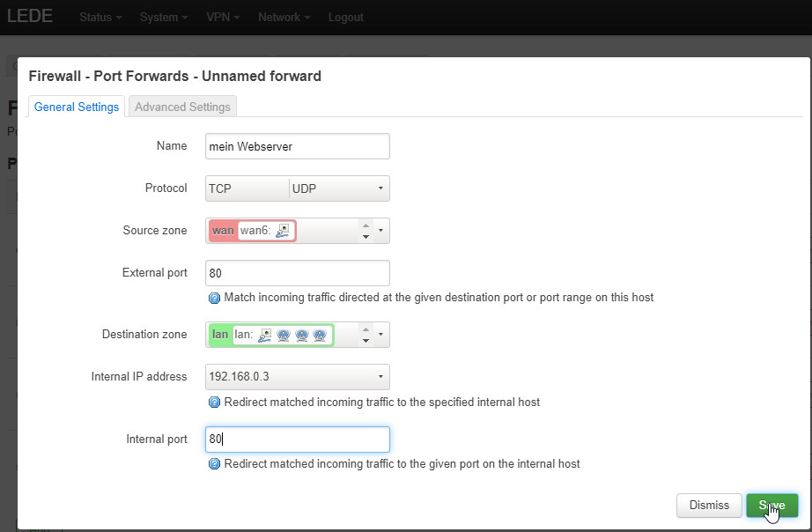The width and height of the screenshot is (812, 532).
Task: Click the last wireless icon in lan zone
Action: [x=320, y=335]
